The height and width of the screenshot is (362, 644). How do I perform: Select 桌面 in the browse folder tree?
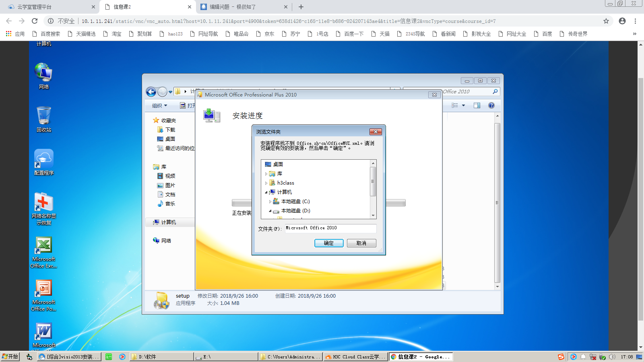point(274,165)
